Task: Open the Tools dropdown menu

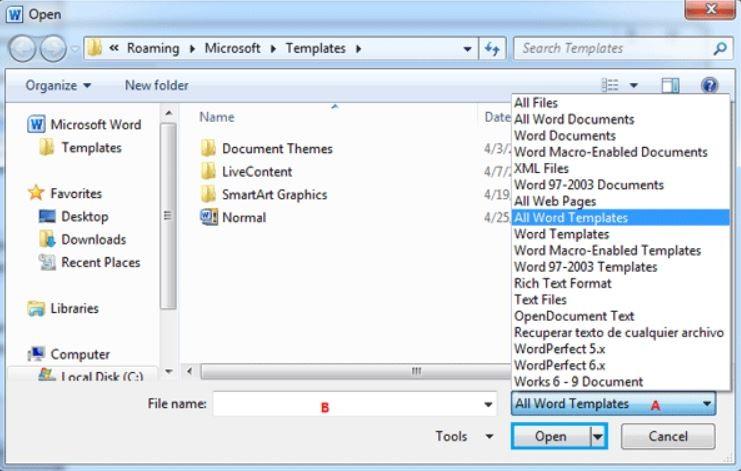Action: (x=465, y=436)
